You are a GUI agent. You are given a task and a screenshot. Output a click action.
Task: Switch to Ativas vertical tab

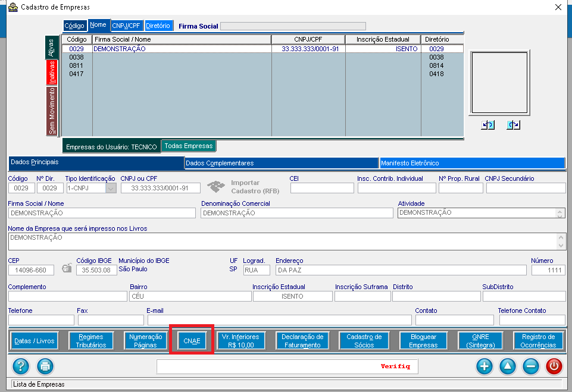pos(51,48)
